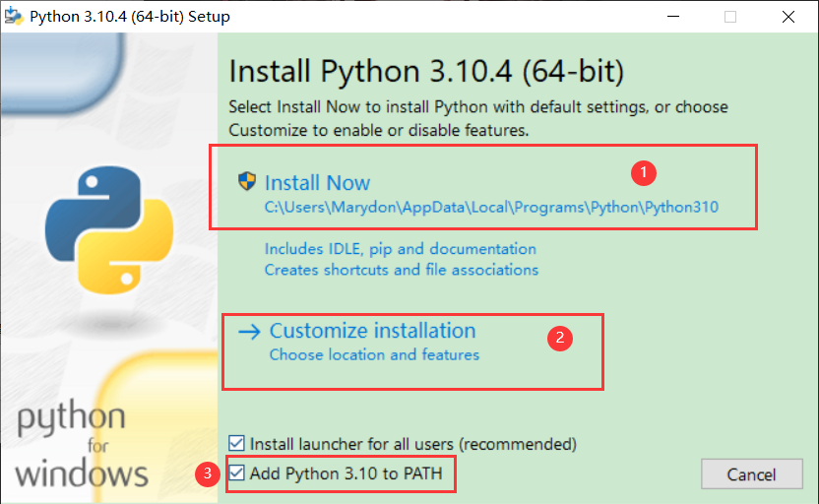Minimize the Python Setup window
Screen dimensions: 819x504
673,16
